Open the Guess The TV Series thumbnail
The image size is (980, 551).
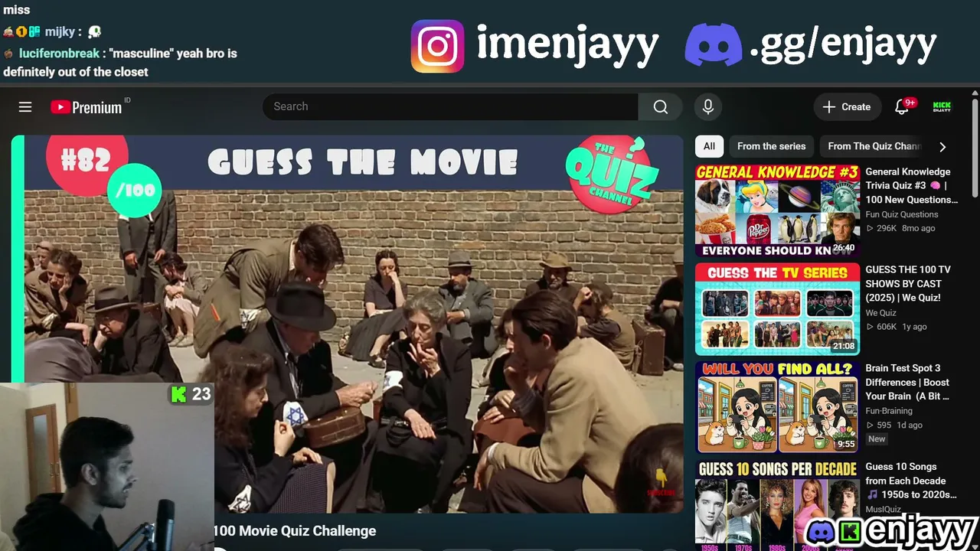[777, 309]
